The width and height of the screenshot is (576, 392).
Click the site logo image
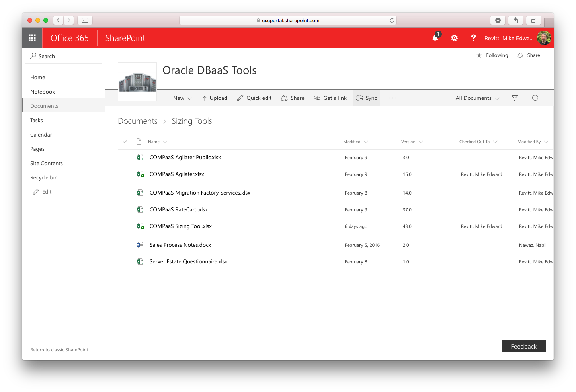coord(137,82)
